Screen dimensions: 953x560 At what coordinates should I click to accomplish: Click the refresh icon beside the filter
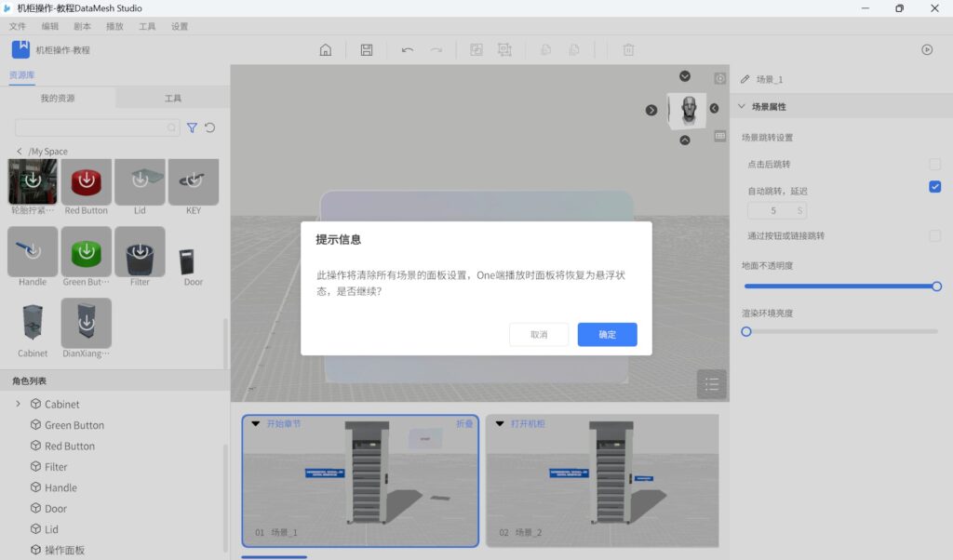tap(210, 128)
